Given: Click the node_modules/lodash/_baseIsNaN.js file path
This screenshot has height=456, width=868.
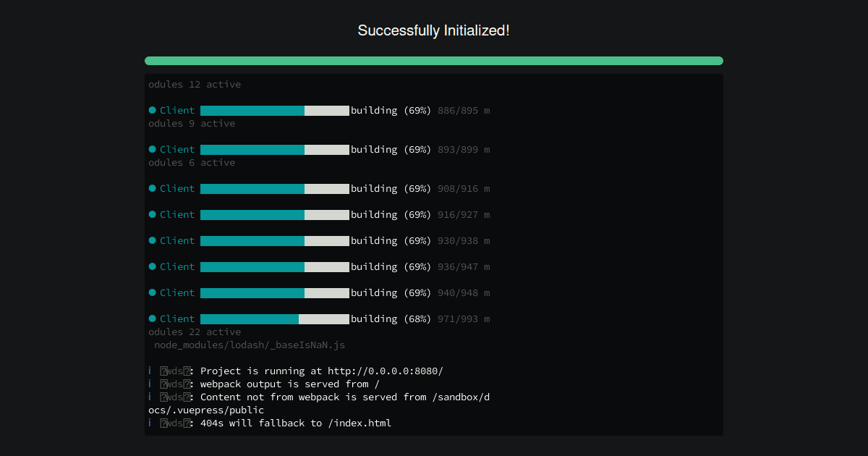Looking at the screenshot, I should [250, 345].
